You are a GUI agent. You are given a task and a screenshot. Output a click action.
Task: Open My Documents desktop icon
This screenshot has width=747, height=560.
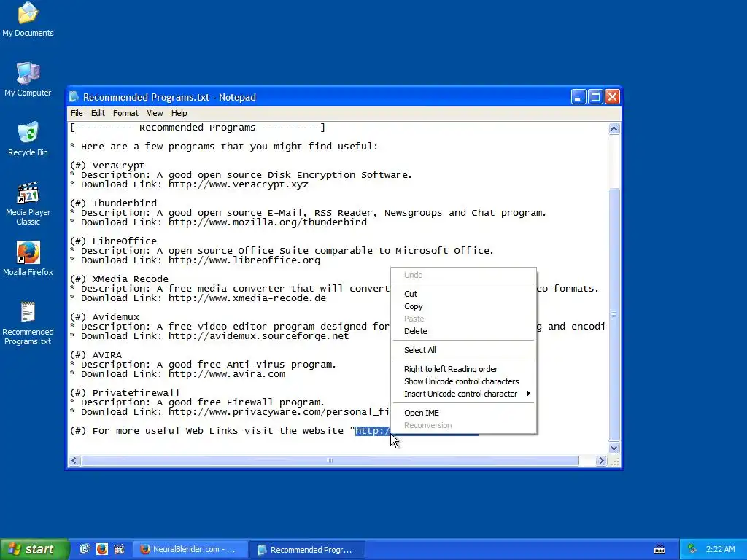point(28,19)
